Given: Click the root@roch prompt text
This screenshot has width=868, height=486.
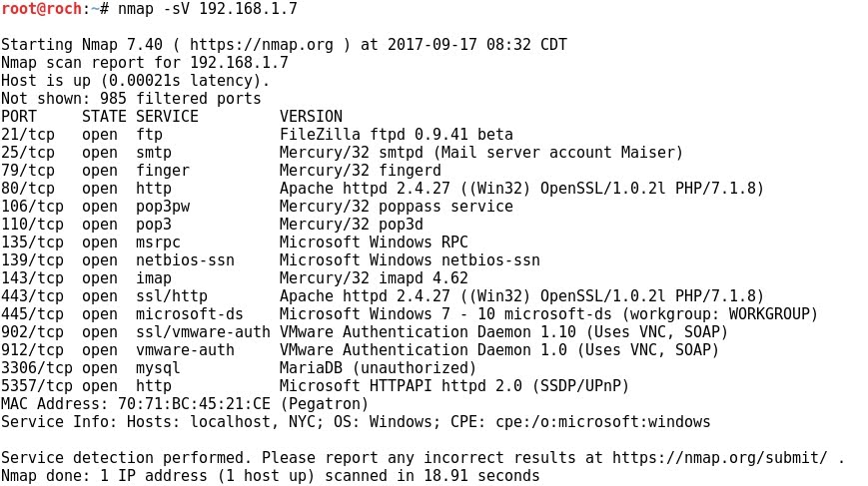Looking at the screenshot, I should (x=42, y=9).
